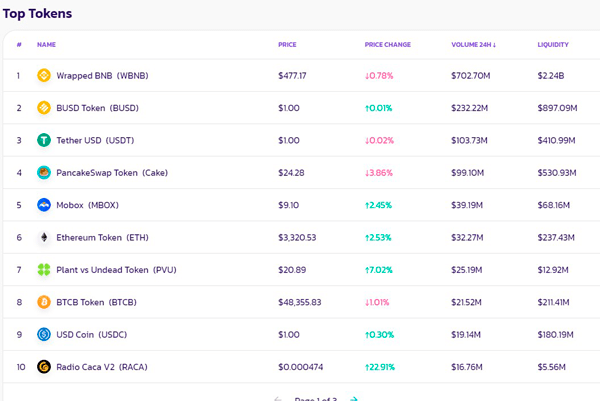
Task: Open USD Coin (USDC) token page
Action: (91, 335)
